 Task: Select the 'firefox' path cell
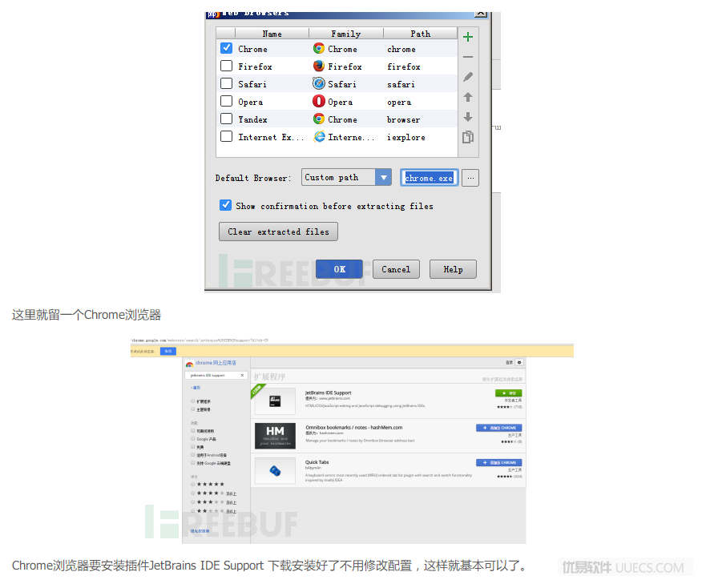coord(403,66)
